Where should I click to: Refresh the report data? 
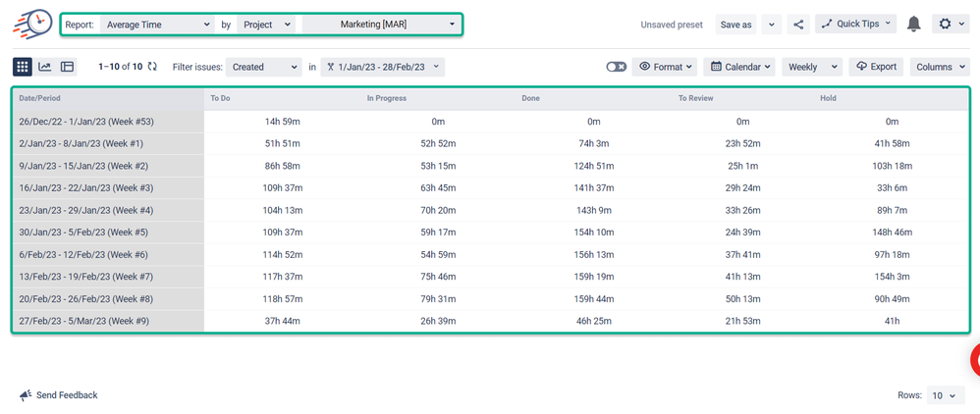pos(152,66)
